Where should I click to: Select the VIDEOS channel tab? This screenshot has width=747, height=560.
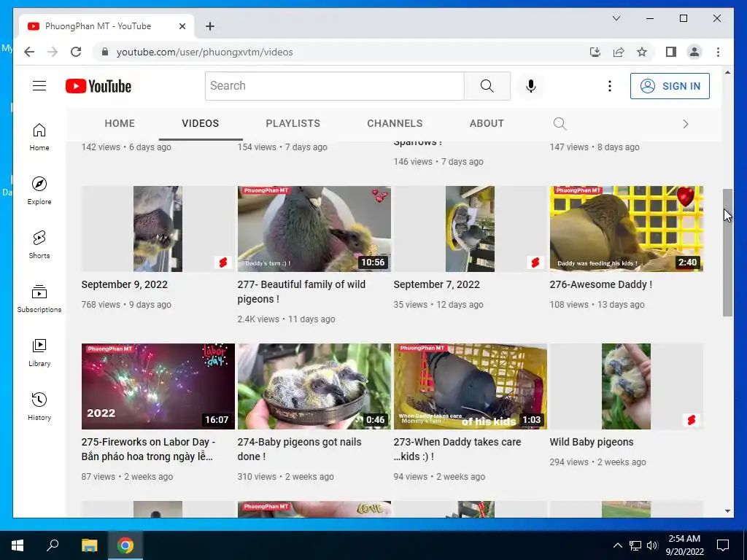click(x=200, y=123)
